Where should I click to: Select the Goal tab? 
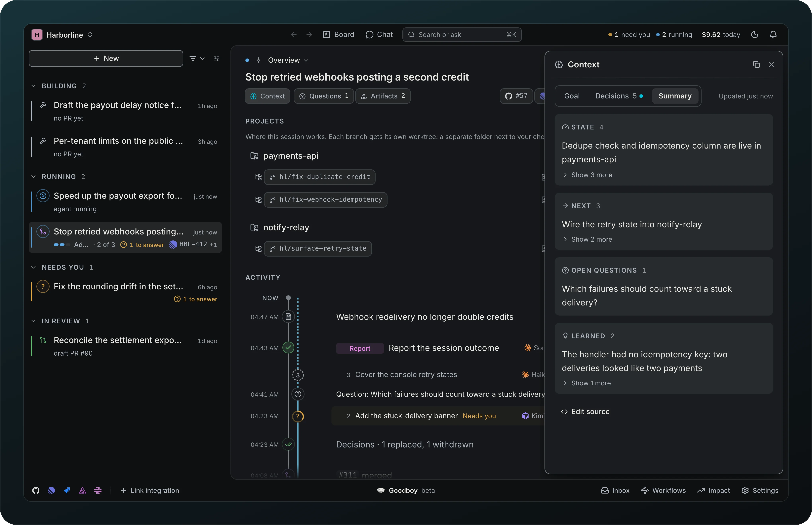point(572,96)
